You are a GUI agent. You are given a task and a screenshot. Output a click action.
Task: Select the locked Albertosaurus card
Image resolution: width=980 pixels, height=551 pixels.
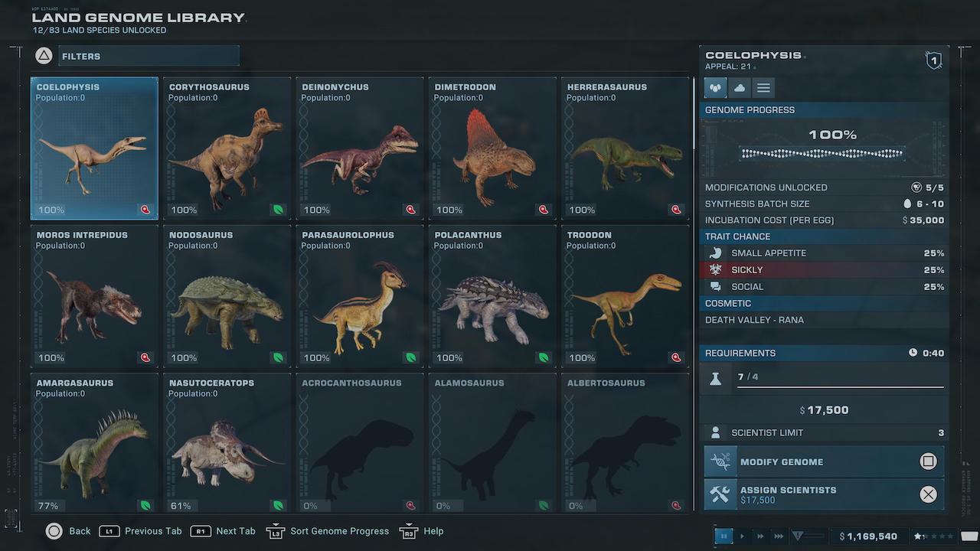click(626, 442)
